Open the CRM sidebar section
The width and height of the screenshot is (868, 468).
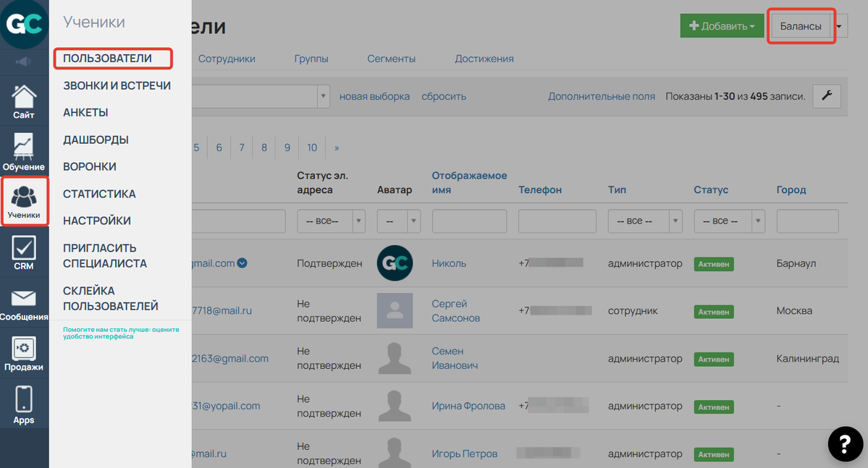pos(24,252)
